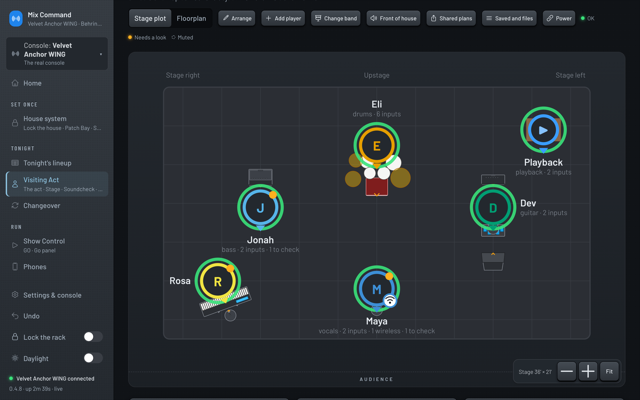Screen dimensions: 640x400
Task: Open House system in the sidebar
Action: click(x=57, y=123)
